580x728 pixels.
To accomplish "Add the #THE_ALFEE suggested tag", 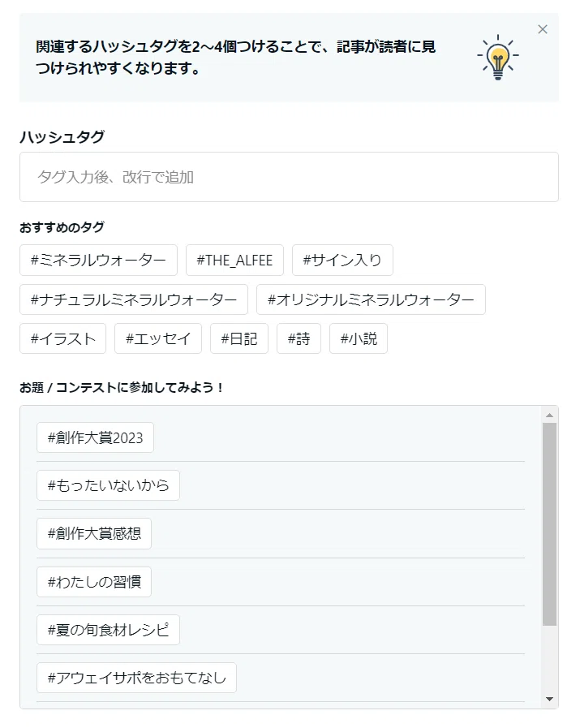I will click(x=234, y=260).
